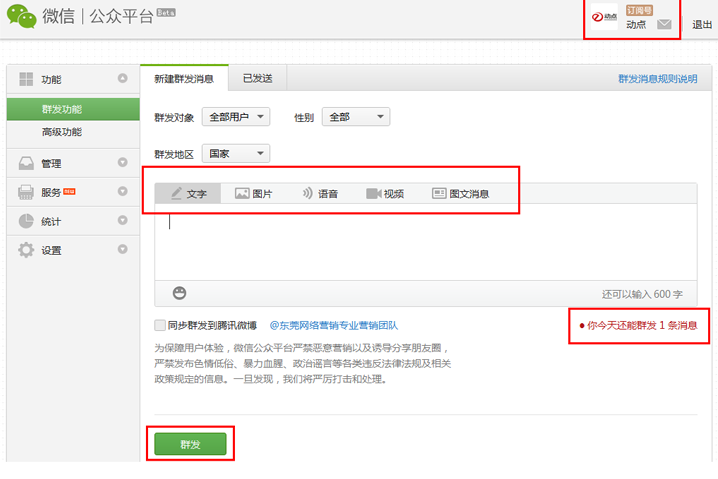The width and height of the screenshot is (718, 479).
Task: Open the 性别 gender dropdown
Action: click(x=354, y=117)
